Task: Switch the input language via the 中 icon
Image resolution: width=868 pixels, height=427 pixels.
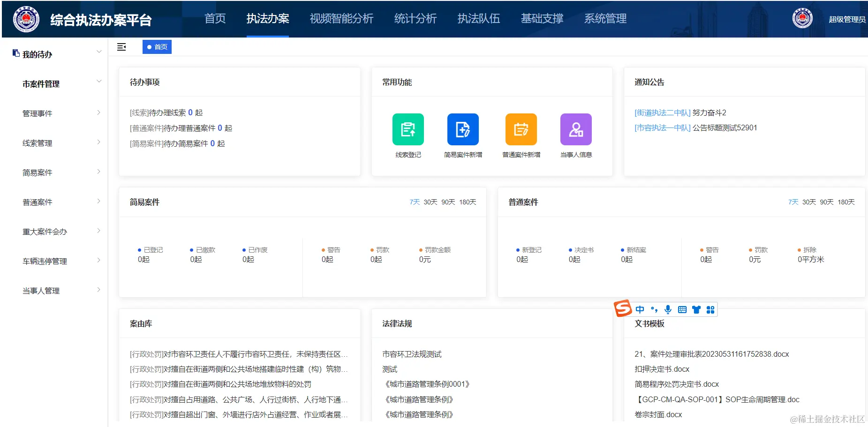Action: [x=640, y=309]
